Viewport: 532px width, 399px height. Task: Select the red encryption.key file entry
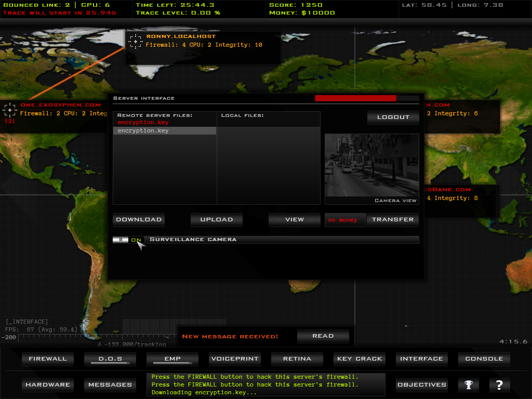click(143, 123)
